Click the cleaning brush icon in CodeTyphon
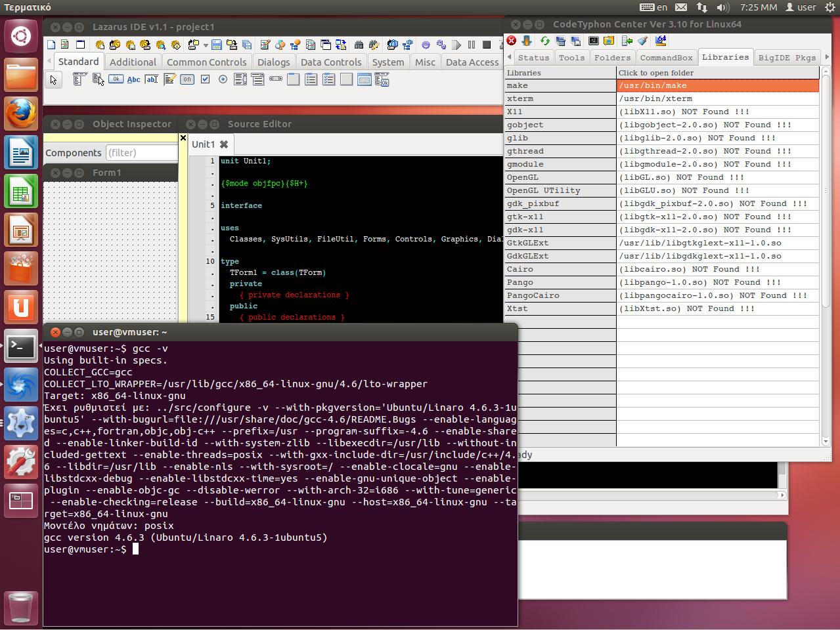This screenshot has width=840, height=630. tap(643, 41)
